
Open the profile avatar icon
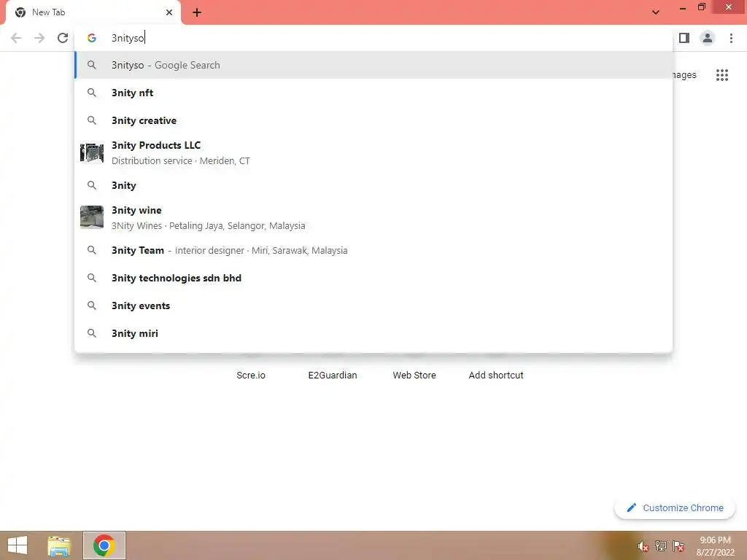[708, 38]
